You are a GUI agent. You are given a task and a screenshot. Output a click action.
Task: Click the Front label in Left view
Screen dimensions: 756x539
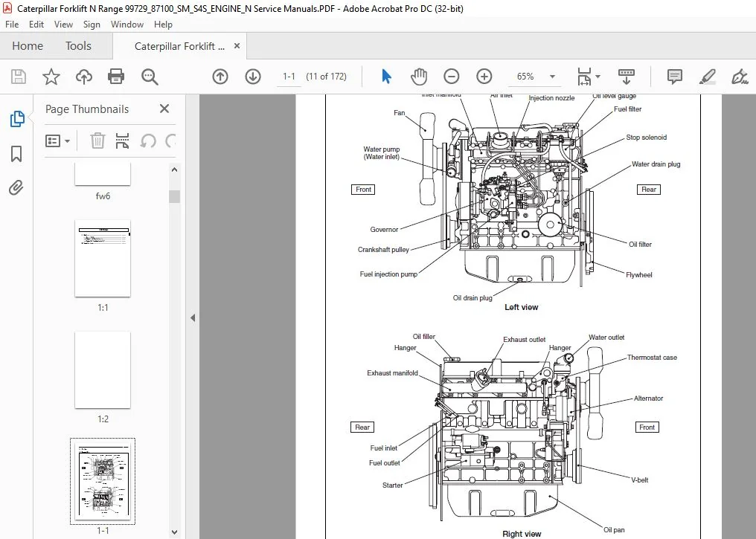pos(363,190)
